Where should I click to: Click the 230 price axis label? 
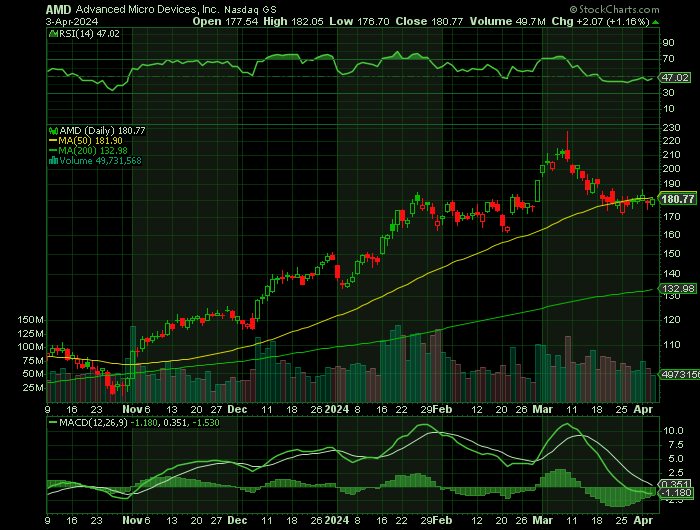pos(671,128)
